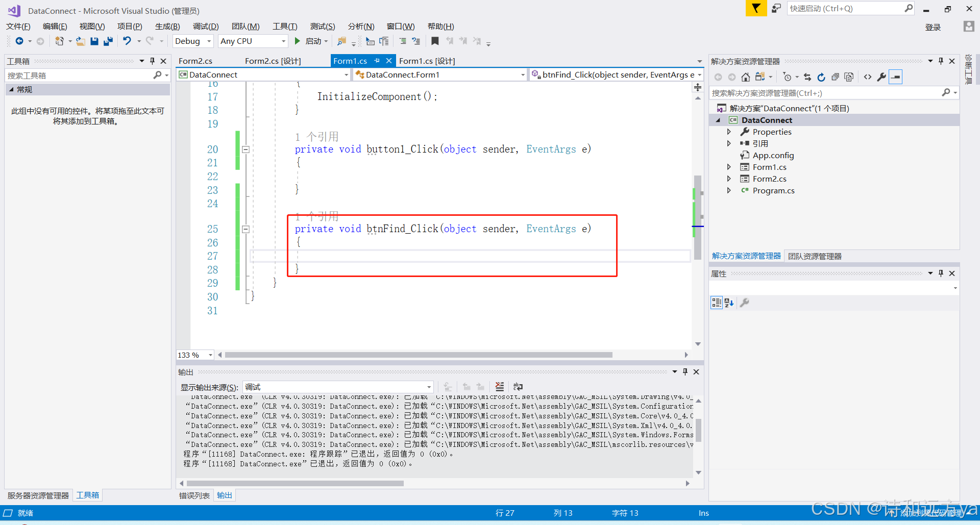Click the Home icon in Solution Explorer
The image size is (980, 525).
point(746,77)
